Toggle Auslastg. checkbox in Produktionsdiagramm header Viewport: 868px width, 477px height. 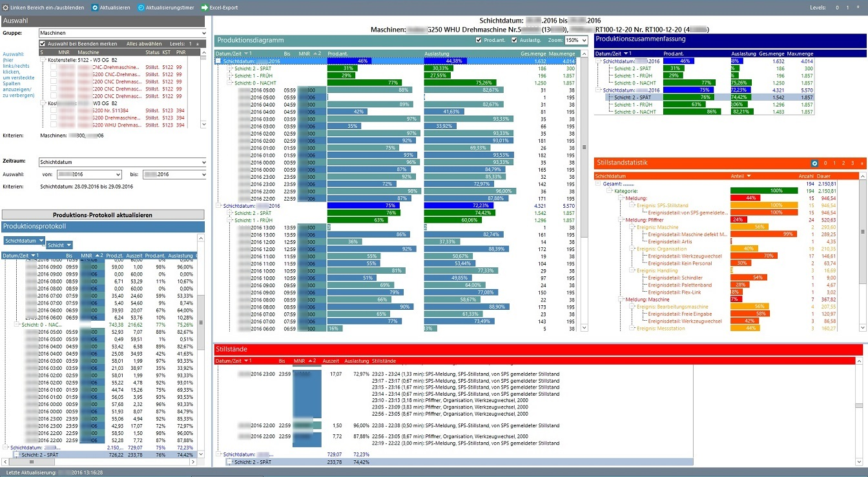[x=515, y=40]
